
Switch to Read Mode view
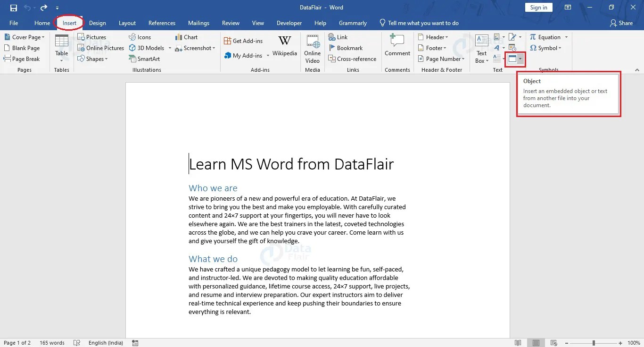pyautogui.click(x=518, y=343)
